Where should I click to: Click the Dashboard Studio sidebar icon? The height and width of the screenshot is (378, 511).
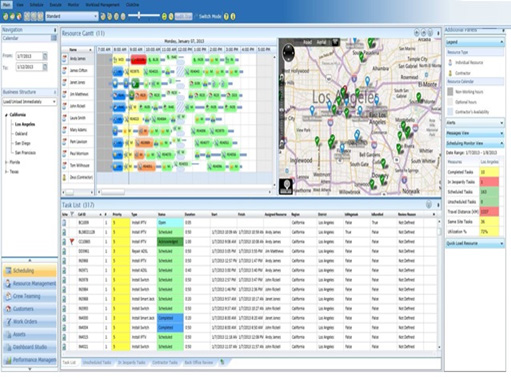coord(8,347)
